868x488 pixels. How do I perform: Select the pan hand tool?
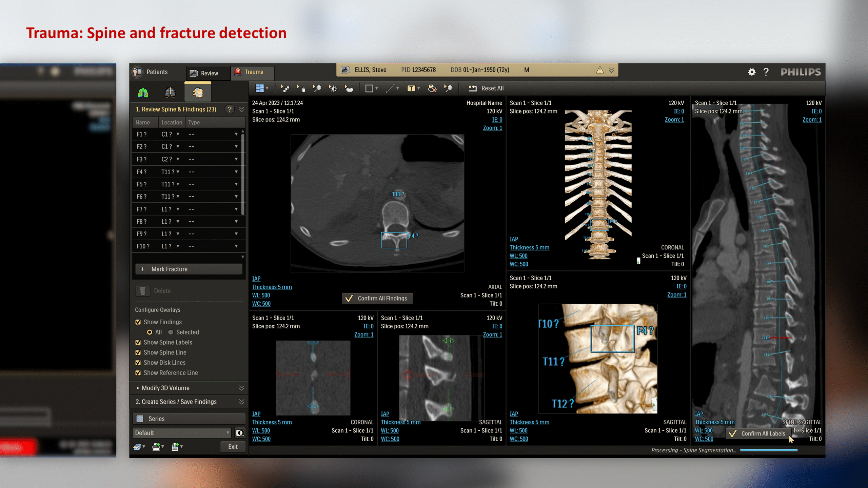[301, 88]
